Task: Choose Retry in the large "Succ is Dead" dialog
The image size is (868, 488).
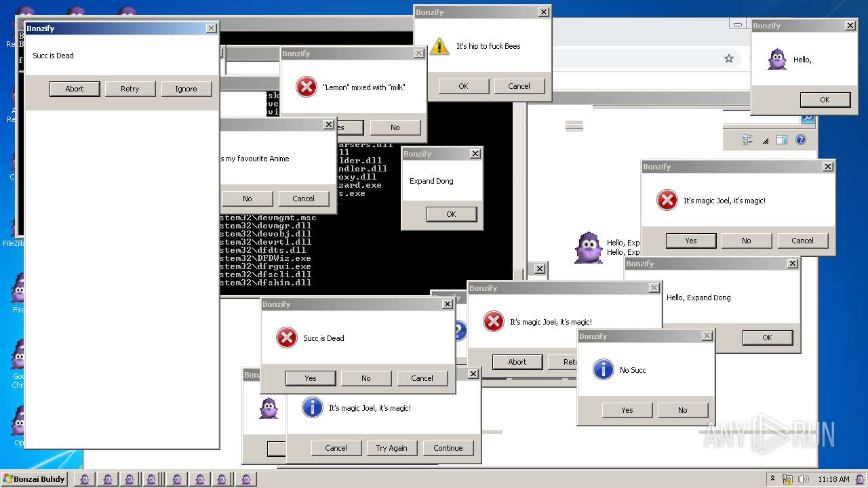Action: point(130,89)
